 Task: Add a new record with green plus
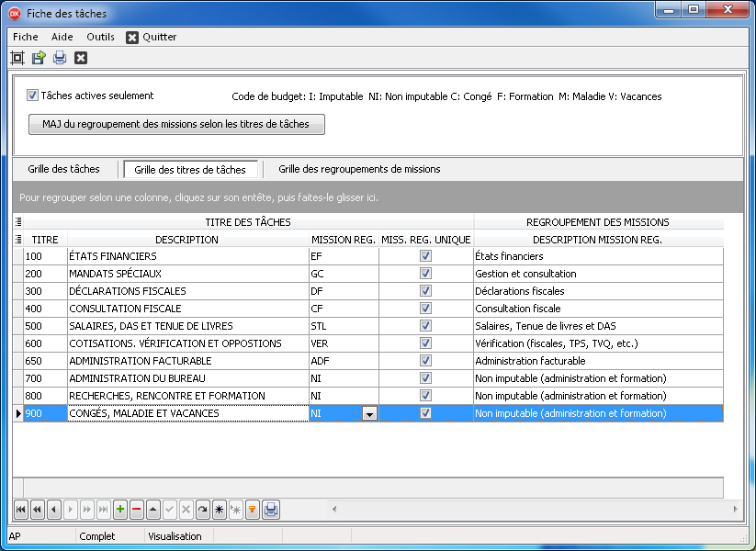[x=120, y=510]
